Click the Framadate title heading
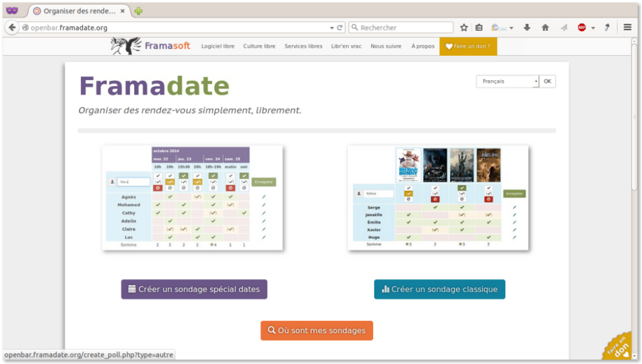This screenshot has height=364, width=642. point(154,85)
